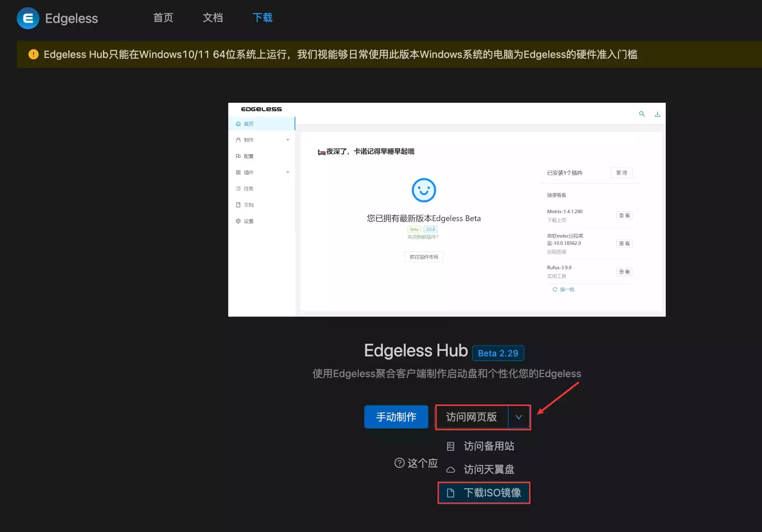
Task: Choose 访问备用站 menu entry
Action: (x=489, y=446)
